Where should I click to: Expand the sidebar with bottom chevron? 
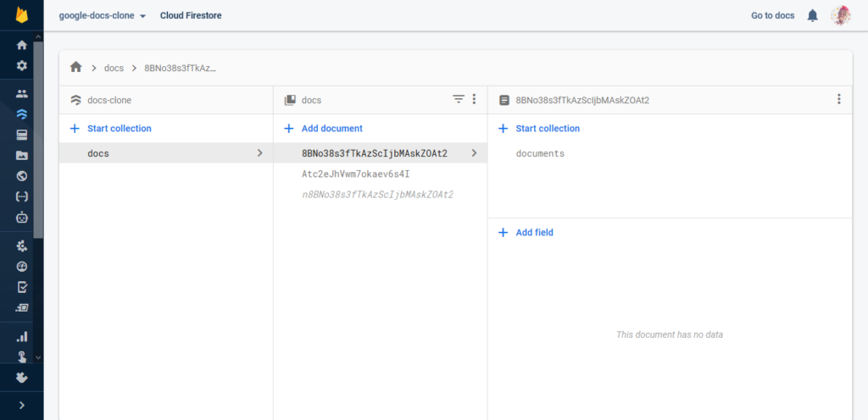(x=22, y=405)
